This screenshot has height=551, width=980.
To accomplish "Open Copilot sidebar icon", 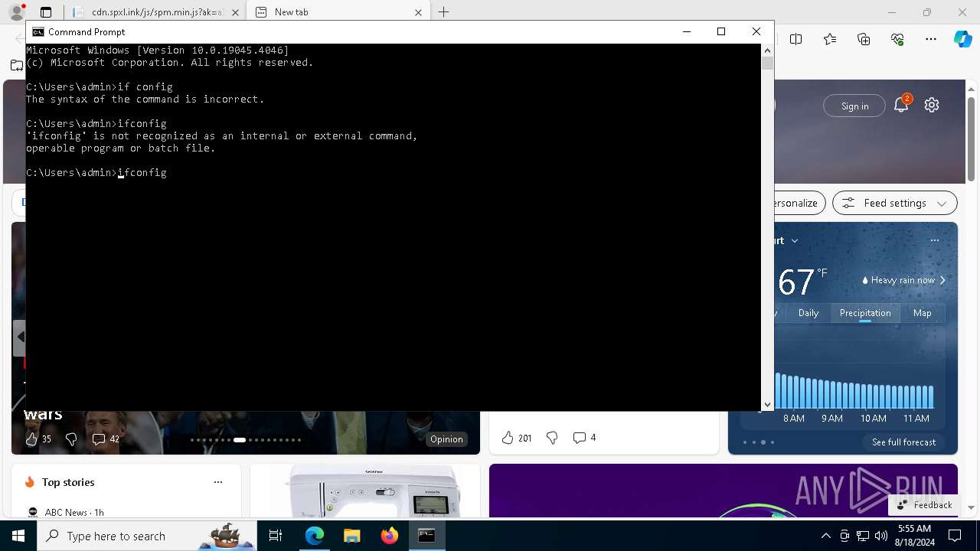I will pyautogui.click(x=962, y=39).
